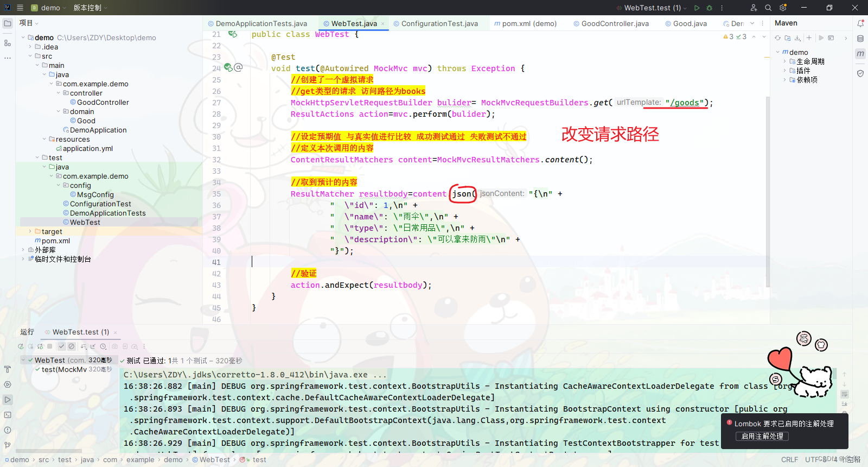
Task: Reload all Maven projects
Action: tap(777, 38)
